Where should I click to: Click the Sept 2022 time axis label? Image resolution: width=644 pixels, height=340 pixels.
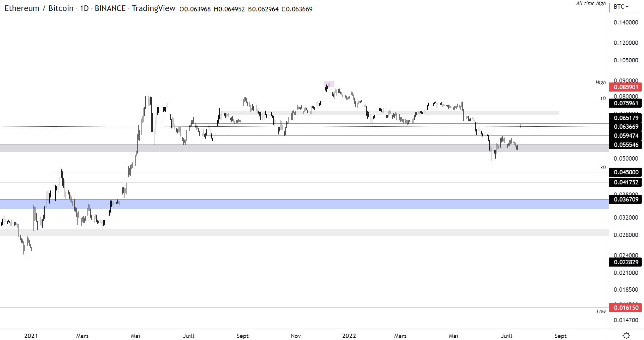tap(560, 336)
